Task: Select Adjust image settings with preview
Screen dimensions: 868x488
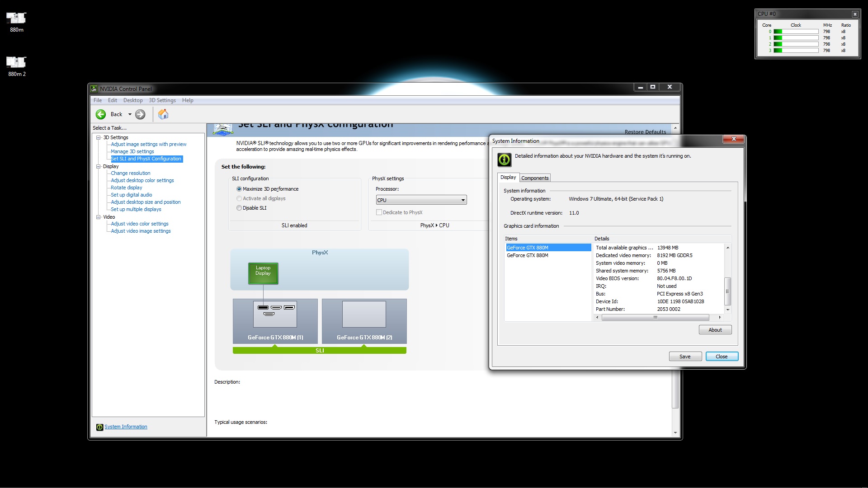Action: tap(149, 144)
